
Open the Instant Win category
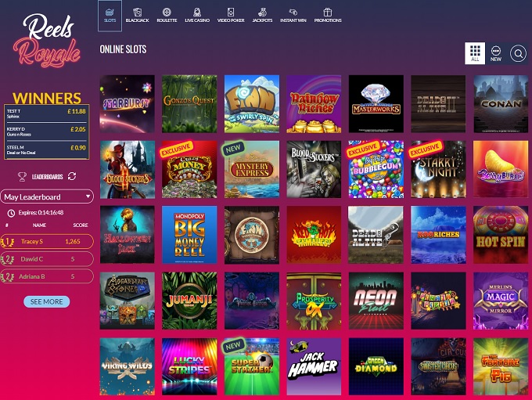point(293,16)
